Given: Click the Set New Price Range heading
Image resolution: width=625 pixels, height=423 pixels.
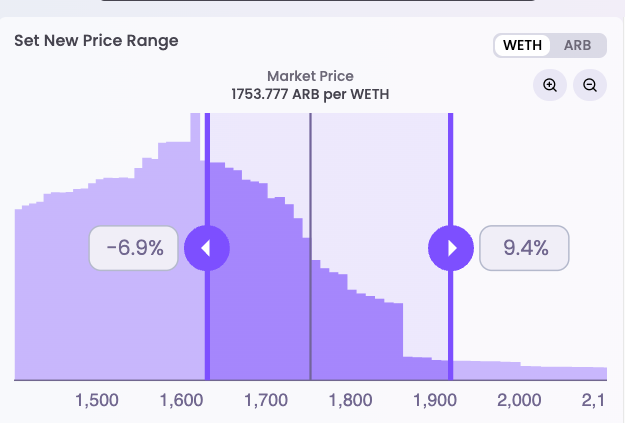Looking at the screenshot, I should click(x=96, y=41).
